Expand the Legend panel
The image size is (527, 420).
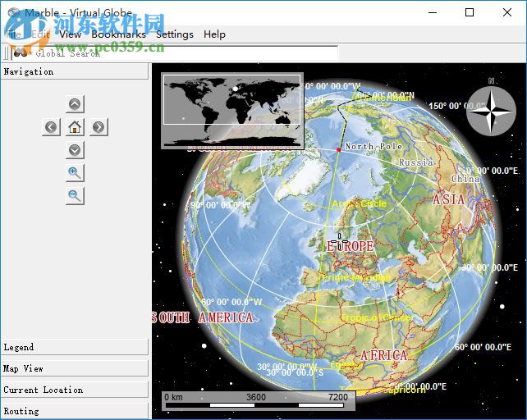pos(74,348)
